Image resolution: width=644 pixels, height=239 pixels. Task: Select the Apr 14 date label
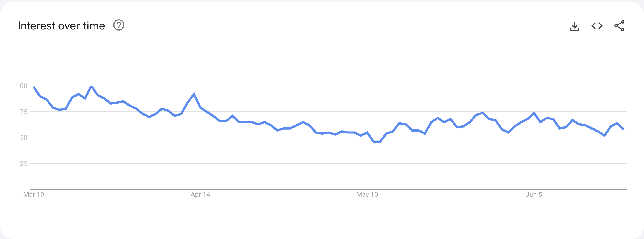[200, 195]
